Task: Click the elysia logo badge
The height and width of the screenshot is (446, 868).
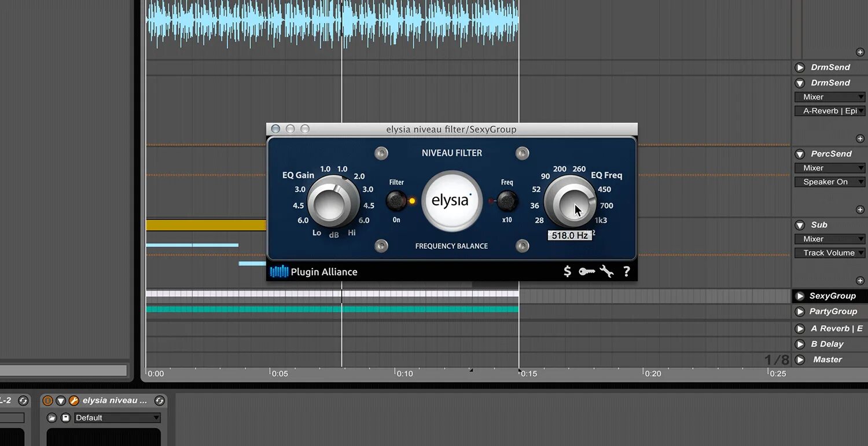Action: pyautogui.click(x=451, y=201)
